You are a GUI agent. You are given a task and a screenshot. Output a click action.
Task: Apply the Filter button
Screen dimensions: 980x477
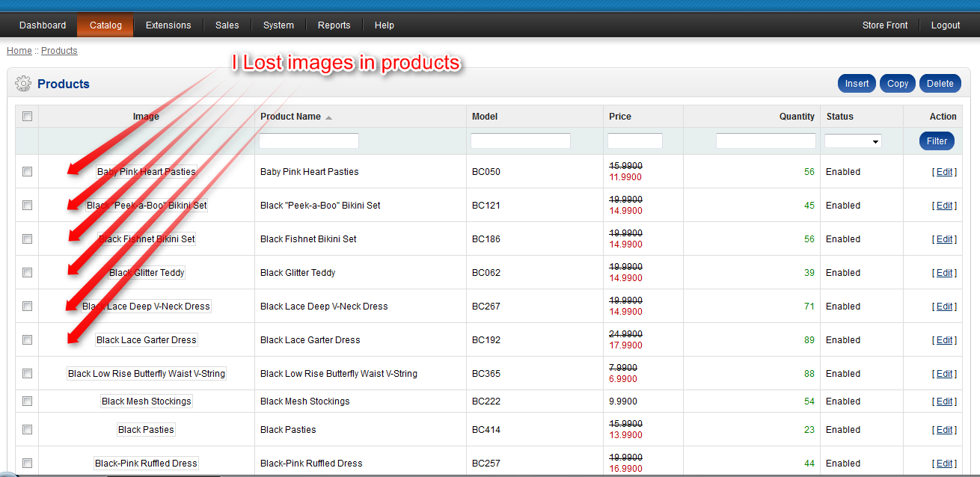point(937,141)
